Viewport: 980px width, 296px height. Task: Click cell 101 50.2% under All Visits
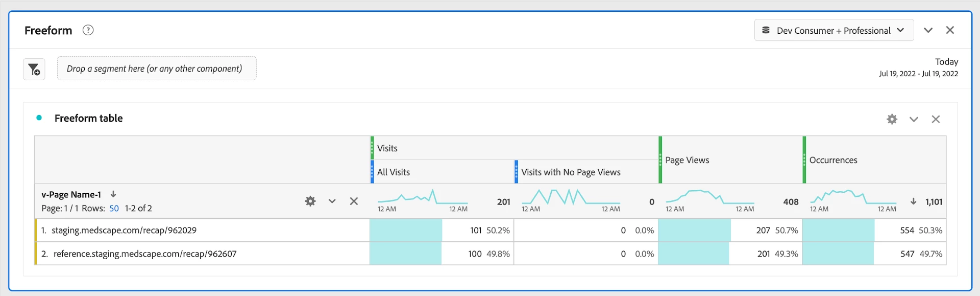point(442,231)
